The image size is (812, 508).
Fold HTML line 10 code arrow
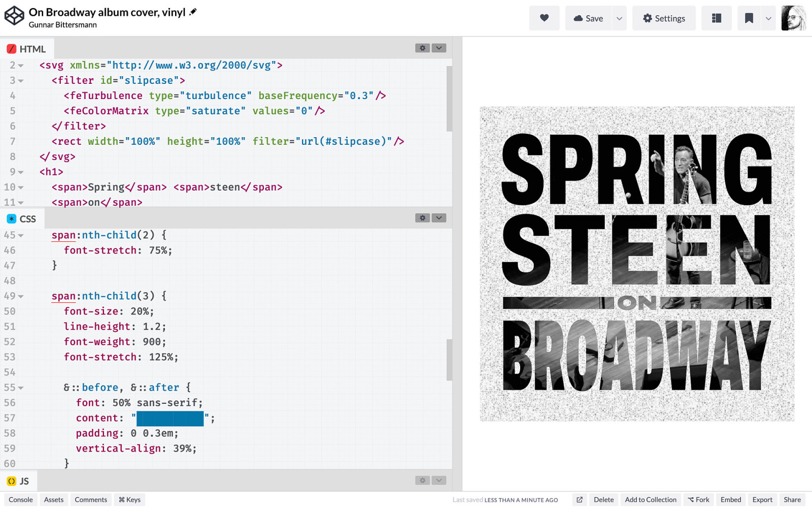21,187
